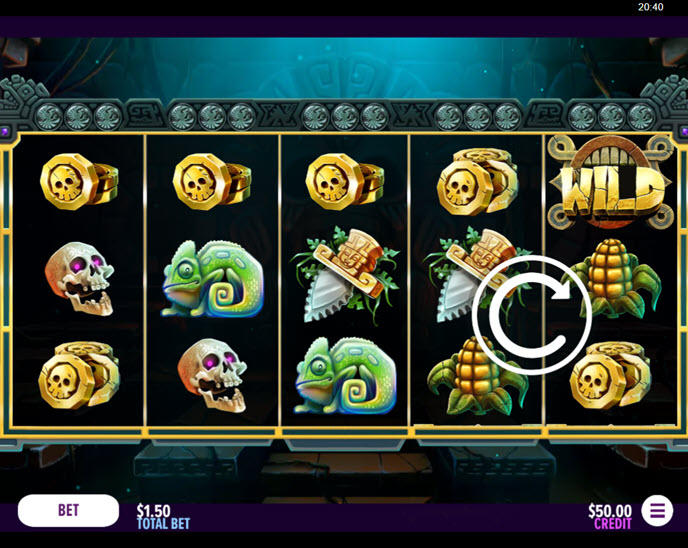688x548 pixels.
Task: Select the corn symbol on reel four bottom
Action: pyautogui.click(x=475, y=376)
